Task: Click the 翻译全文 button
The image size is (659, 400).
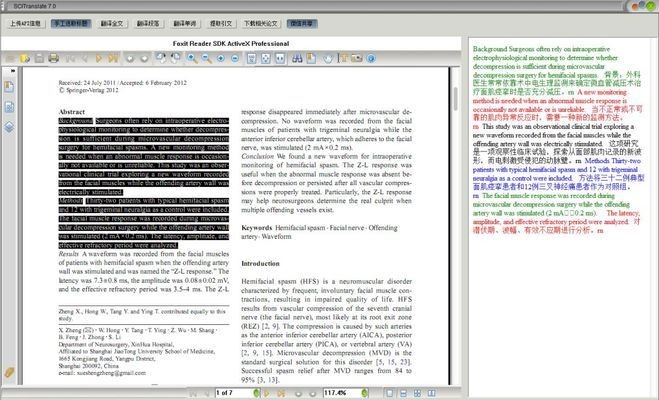Action: click(115, 21)
